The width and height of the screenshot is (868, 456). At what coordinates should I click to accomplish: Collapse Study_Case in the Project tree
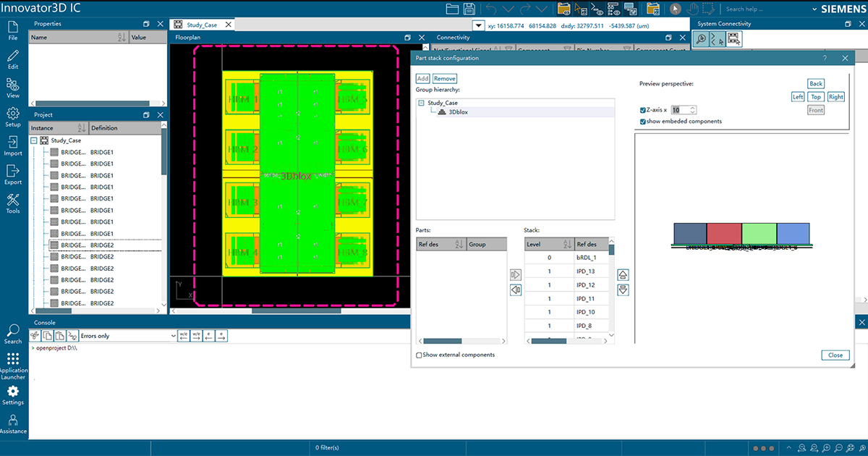[33, 140]
